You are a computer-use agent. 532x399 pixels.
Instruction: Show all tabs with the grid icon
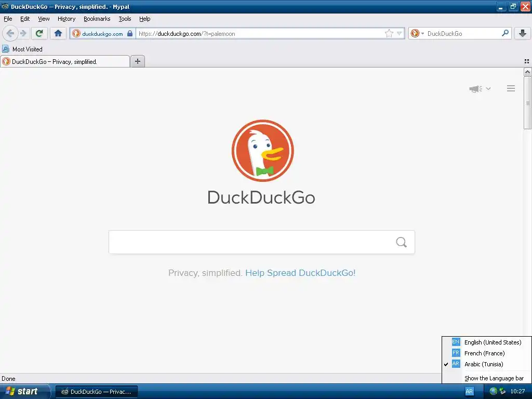pos(527,61)
